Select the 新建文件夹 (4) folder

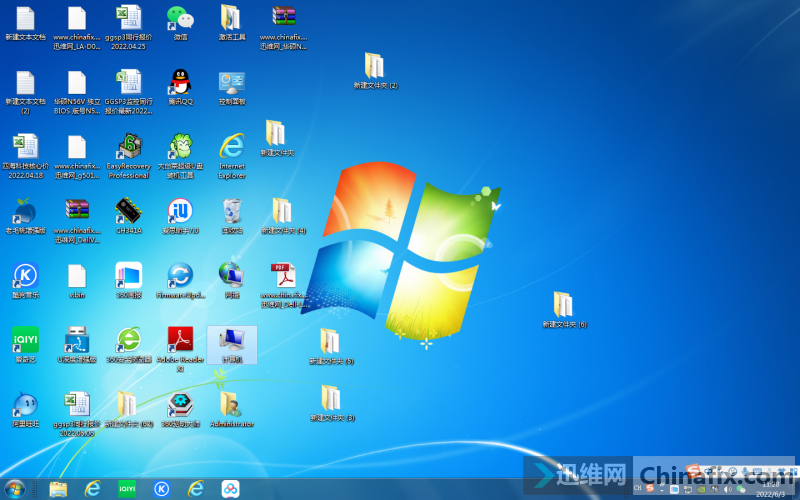(x=283, y=216)
